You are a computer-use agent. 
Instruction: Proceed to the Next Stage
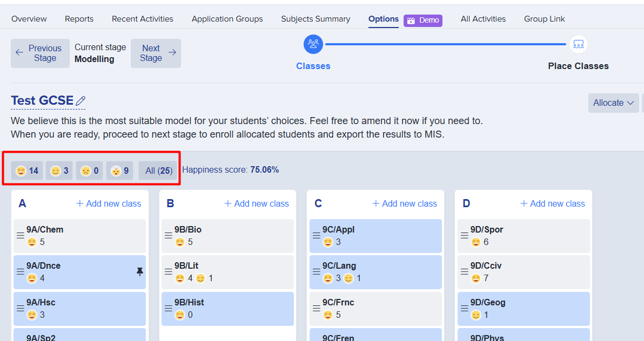pyautogui.click(x=156, y=53)
